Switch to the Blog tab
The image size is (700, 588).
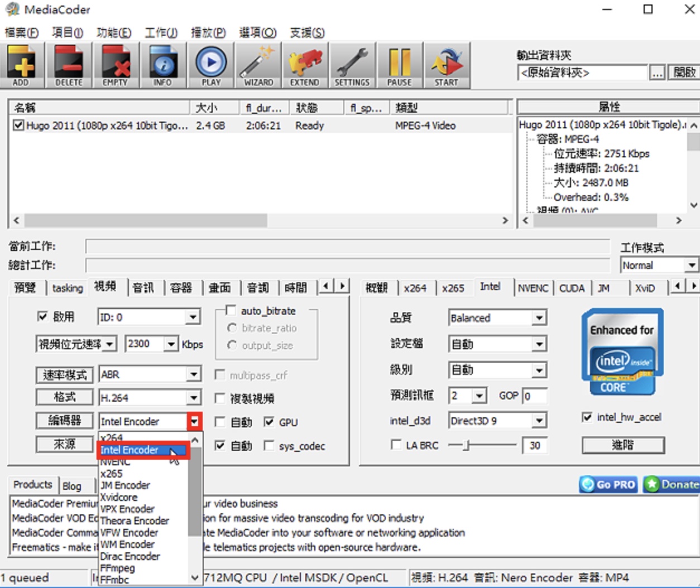tap(71, 486)
